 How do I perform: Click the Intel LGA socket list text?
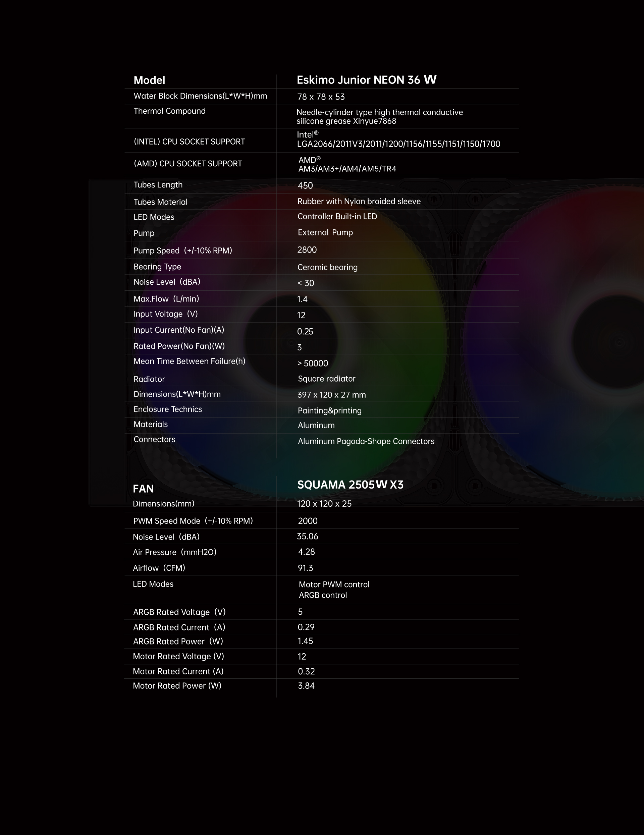pos(398,144)
